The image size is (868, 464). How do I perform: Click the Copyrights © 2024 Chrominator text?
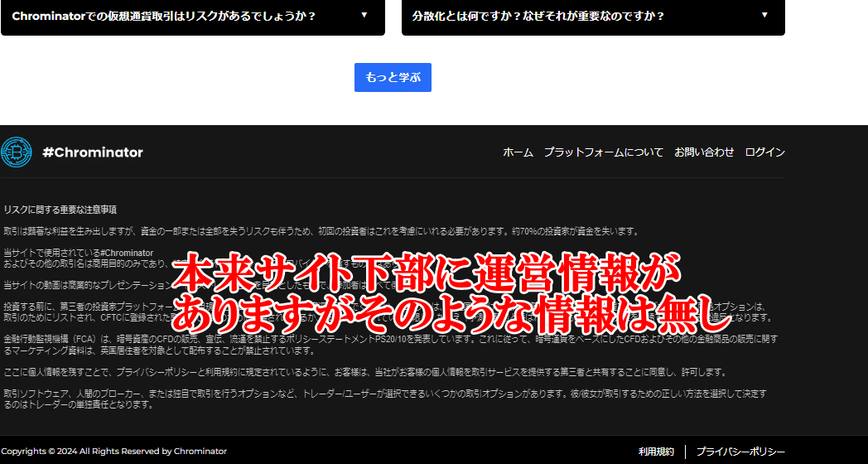[114, 452]
